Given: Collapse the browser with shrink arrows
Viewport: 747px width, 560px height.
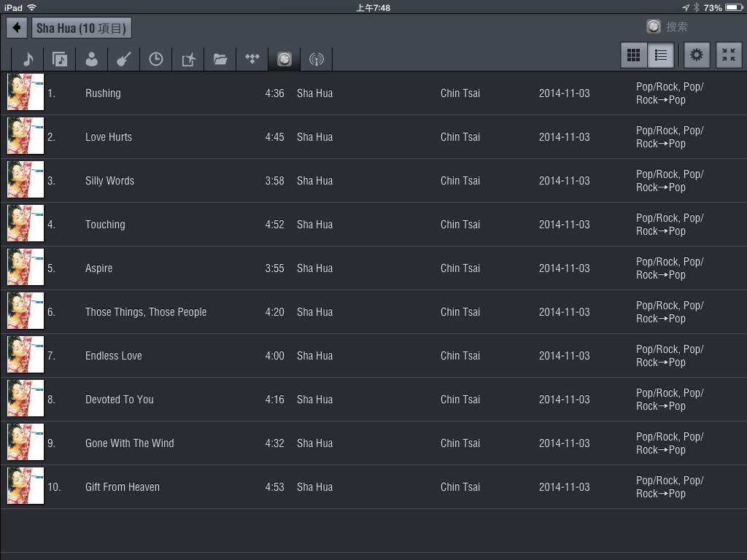Looking at the screenshot, I should 728,55.
